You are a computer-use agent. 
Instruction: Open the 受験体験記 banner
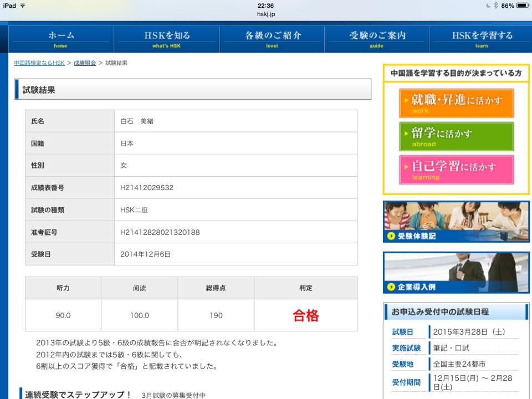pyautogui.click(x=456, y=222)
